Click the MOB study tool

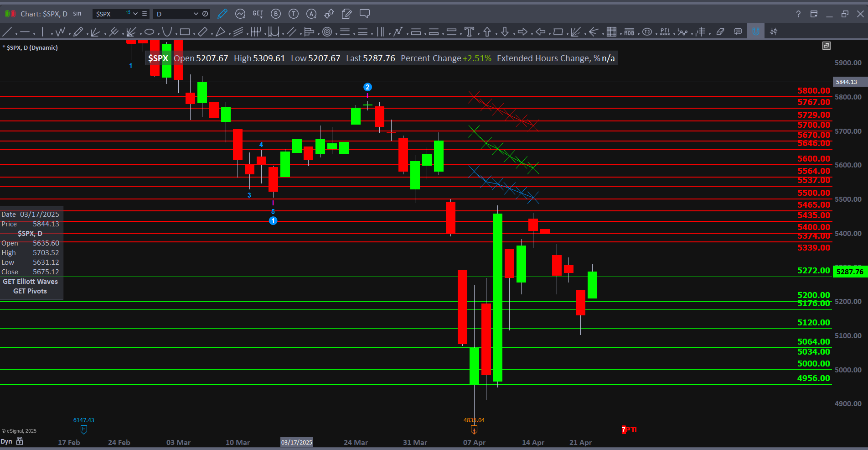[629, 32]
